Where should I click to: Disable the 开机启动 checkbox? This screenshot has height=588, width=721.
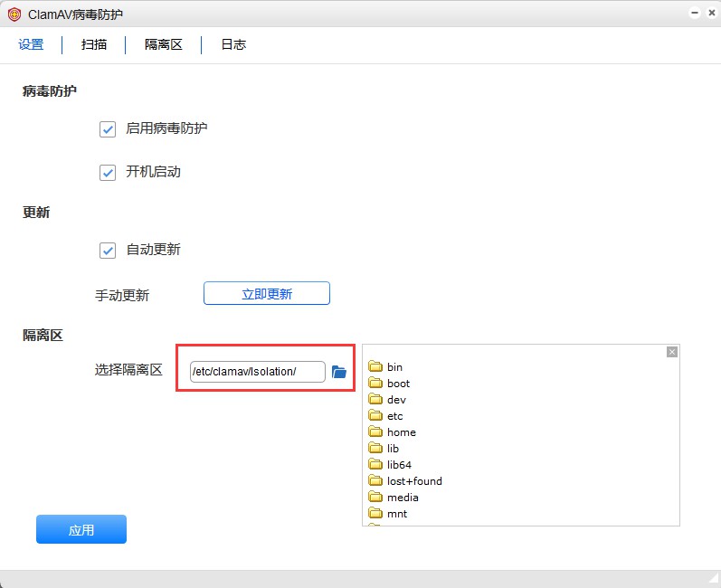click(108, 172)
